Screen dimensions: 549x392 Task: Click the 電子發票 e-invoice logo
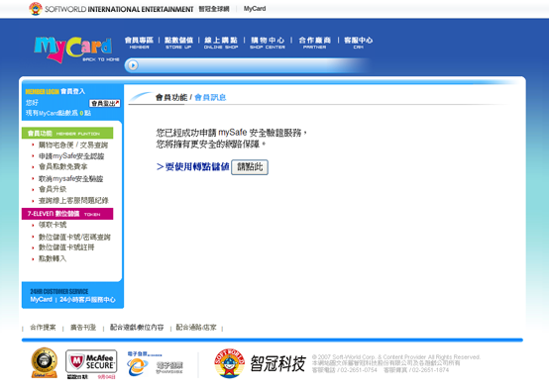[155, 363]
